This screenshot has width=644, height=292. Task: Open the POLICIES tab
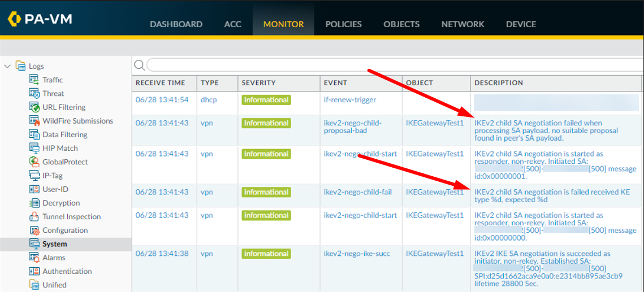pos(343,24)
